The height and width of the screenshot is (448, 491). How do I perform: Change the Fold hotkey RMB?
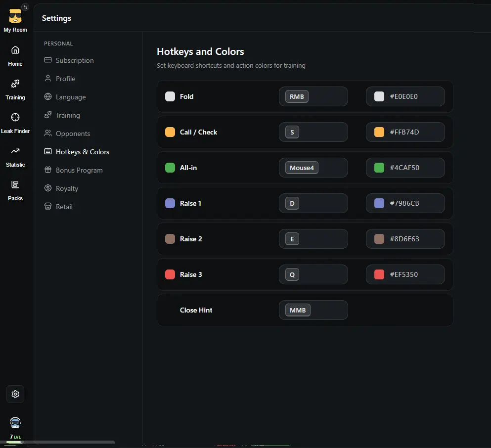pyautogui.click(x=313, y=96)
